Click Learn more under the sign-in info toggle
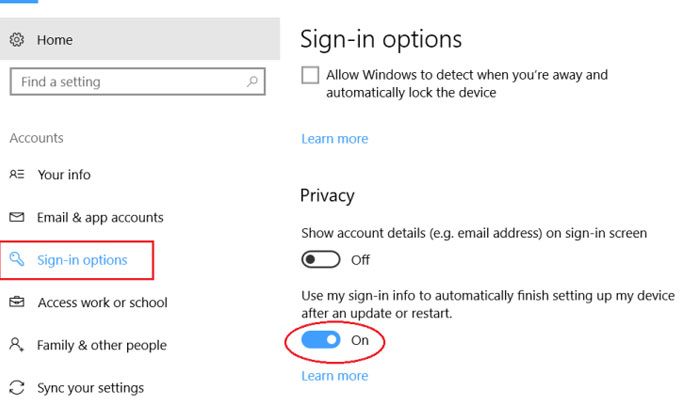Viewport: 700px width, 400px height. (x=334, y=376)
